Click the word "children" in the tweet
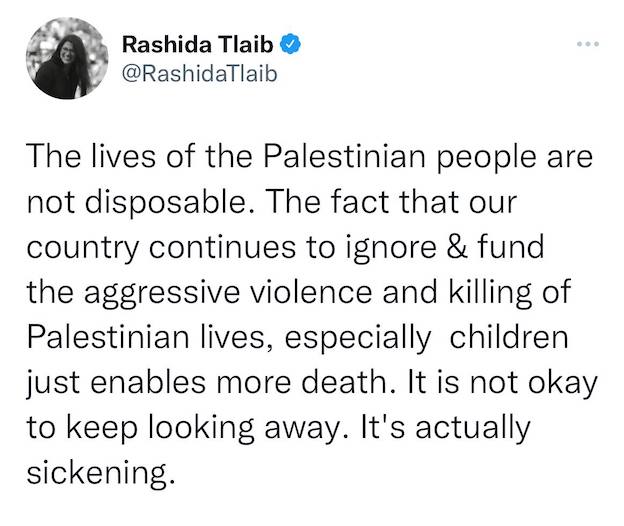Screen dimensions: 624x526 pyautogui.click(x=509, y=337)
